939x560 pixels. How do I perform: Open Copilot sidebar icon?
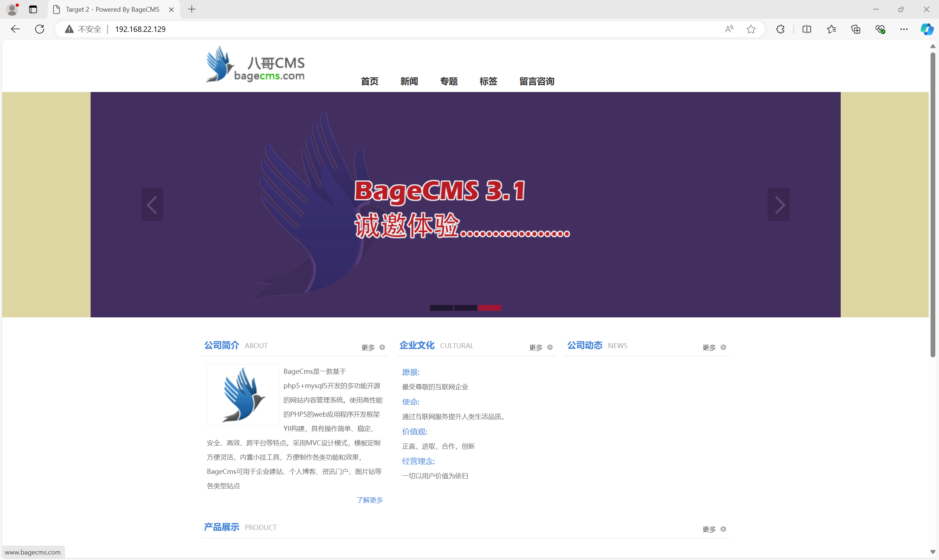926,29
